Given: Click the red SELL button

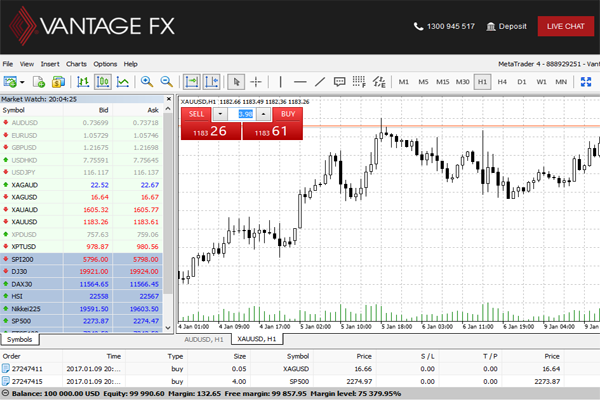Looking at the screenshot, I should click(196, 114).
